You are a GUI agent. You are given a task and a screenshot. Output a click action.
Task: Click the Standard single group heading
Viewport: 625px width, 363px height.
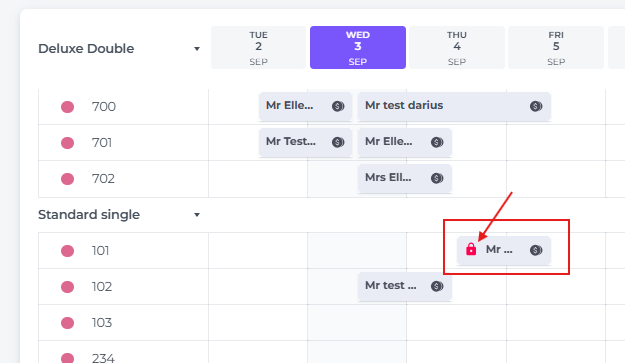point(89,215)
